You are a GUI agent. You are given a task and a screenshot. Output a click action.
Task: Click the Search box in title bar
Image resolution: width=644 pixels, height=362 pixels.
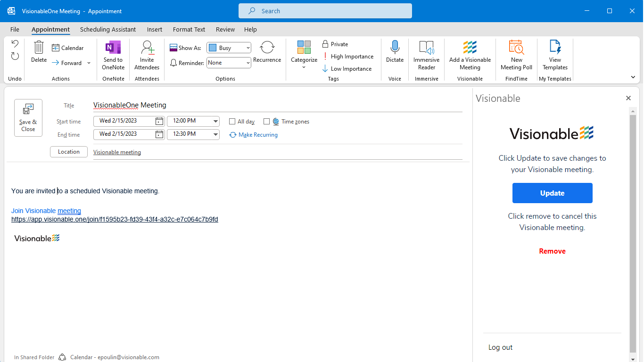click(325, 11)
